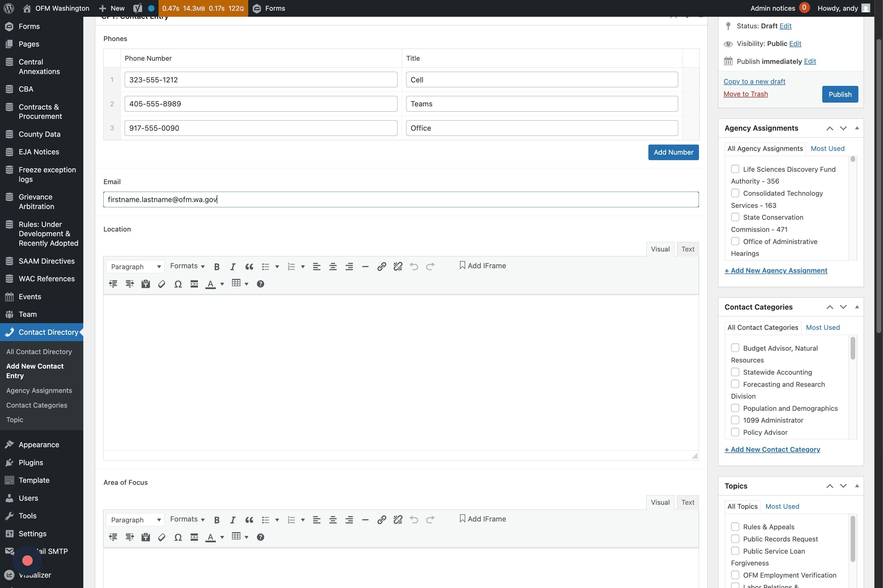Open Most Used tab in Contact Categories
Image resolution: width=883 pixels, height=588 pixels.
[x=823, y=327]
